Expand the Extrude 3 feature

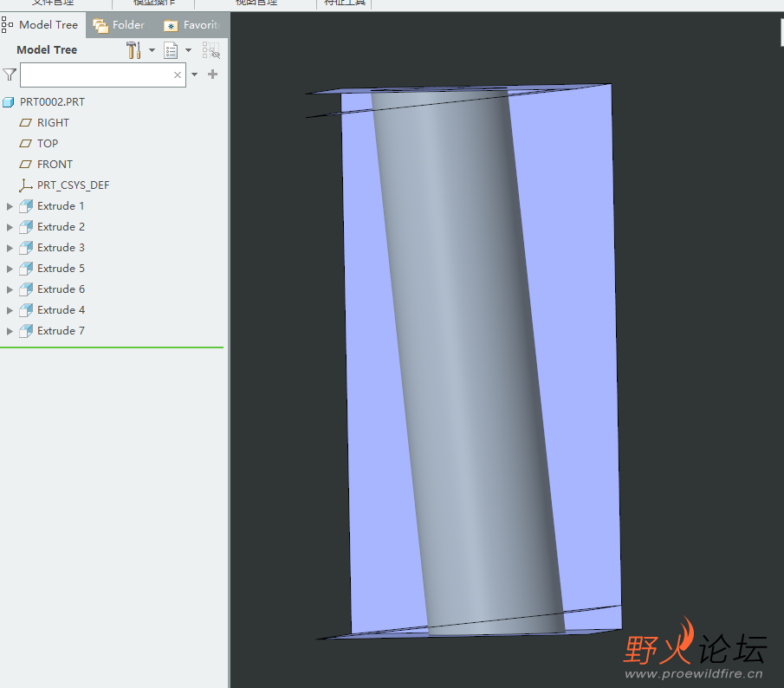point(10,248)
